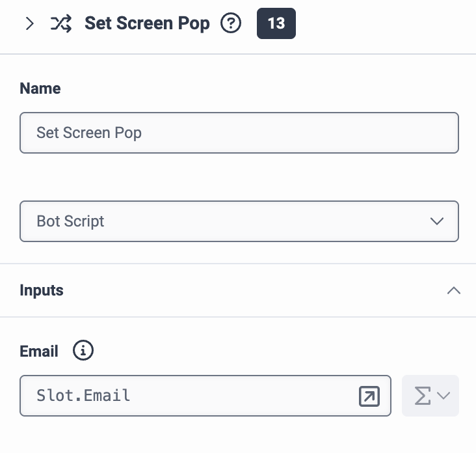The width and height of the screenshot is (476, 453).
Task: Click the shuffle-arrows action icon in the header
Action: point(61,23)
